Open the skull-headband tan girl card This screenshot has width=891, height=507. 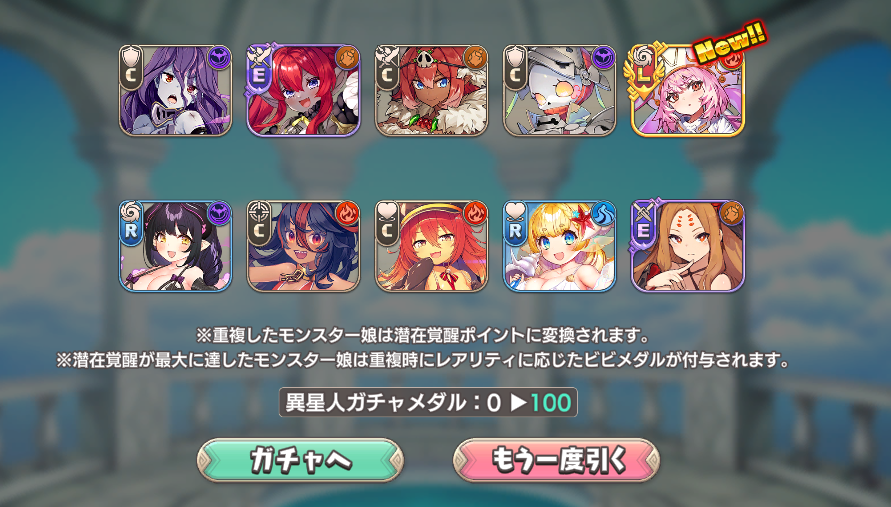[x=431, y=90]
